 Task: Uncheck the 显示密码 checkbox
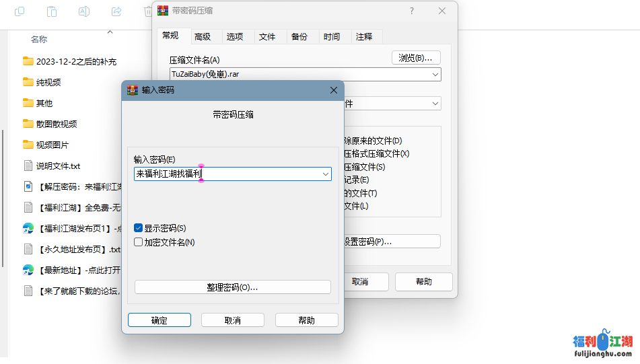click(x=139, y=228)
